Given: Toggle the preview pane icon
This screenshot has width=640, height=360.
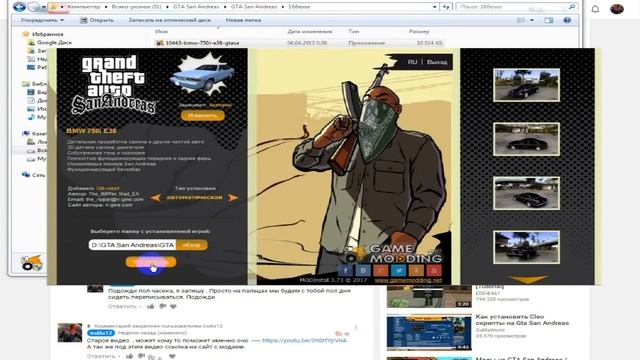Looking at the screenshot, I should tap(549, 20).
